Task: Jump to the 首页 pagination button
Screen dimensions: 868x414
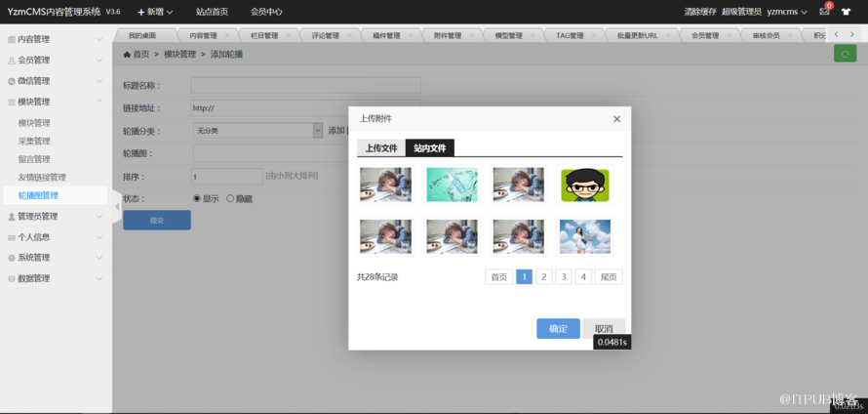Action: [x=499, y=277]
